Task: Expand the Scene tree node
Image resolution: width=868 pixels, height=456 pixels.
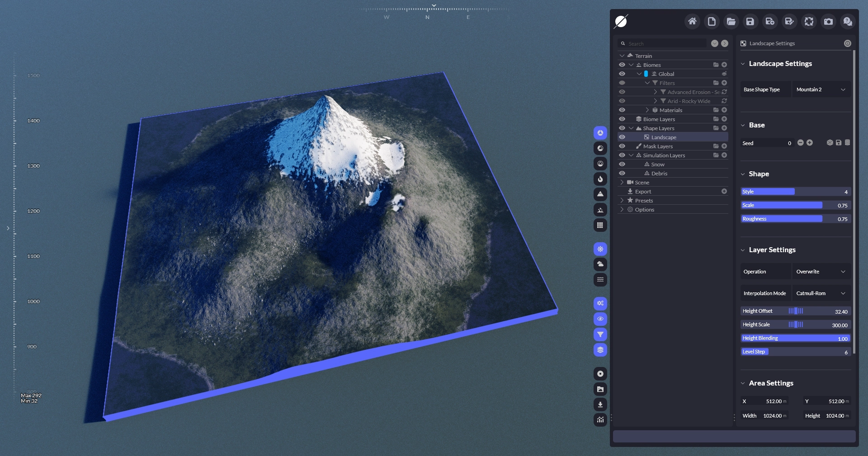Action: coord(622,183)
